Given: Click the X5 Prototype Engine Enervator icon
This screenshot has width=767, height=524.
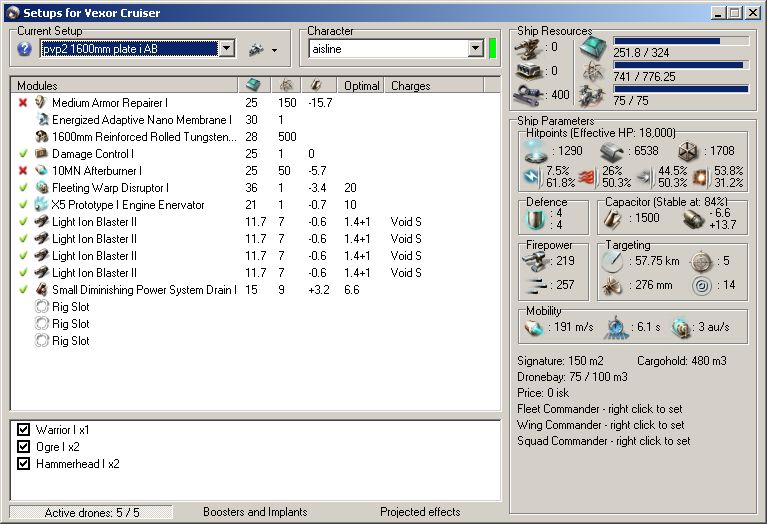Looking at the screenshot, I should tap(41, 204).
